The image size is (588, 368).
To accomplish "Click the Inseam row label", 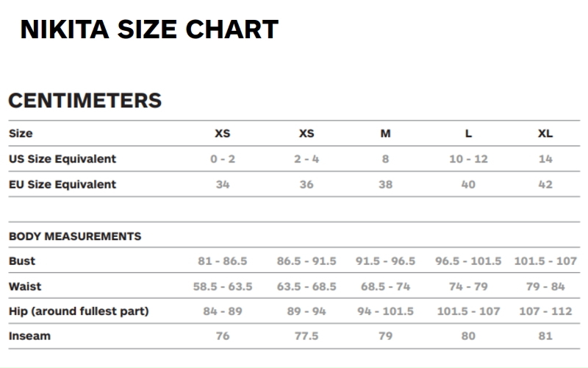I will (x=29, y=336).
